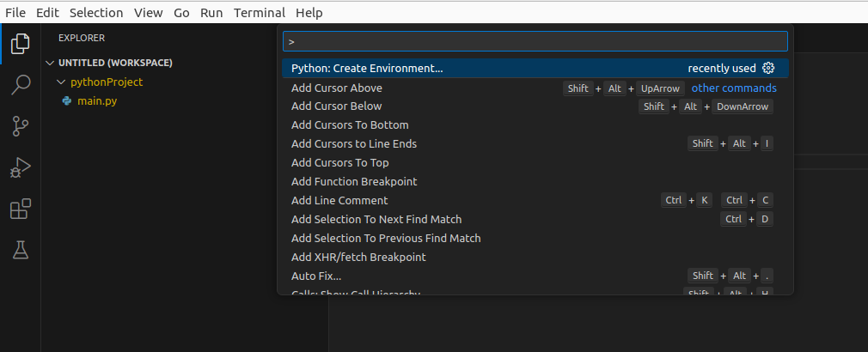The width and height of the screenshot is (868, 352).
Task: Select the Auto Fix command
Action: pyautogui.click(x=316, y=276)
